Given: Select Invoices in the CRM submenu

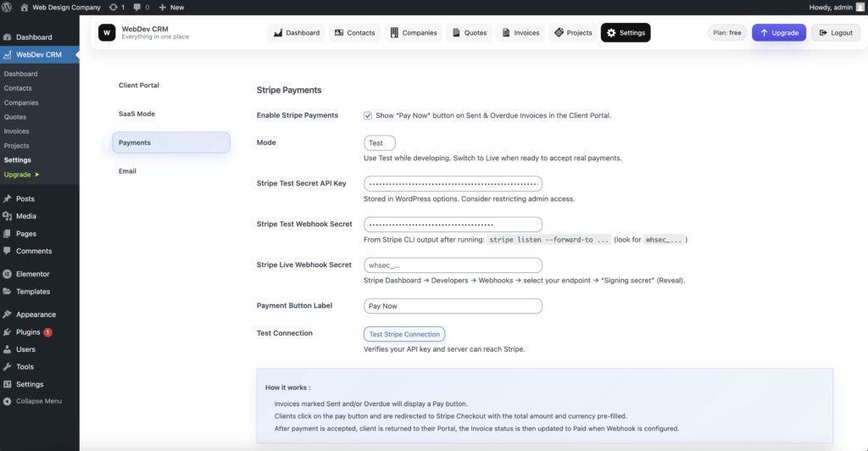Looking at the screenshot, I should (17, 131).
